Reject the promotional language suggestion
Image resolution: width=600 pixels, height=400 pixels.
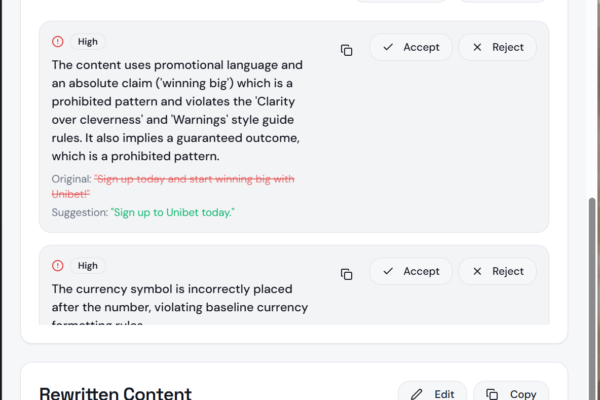498,47
